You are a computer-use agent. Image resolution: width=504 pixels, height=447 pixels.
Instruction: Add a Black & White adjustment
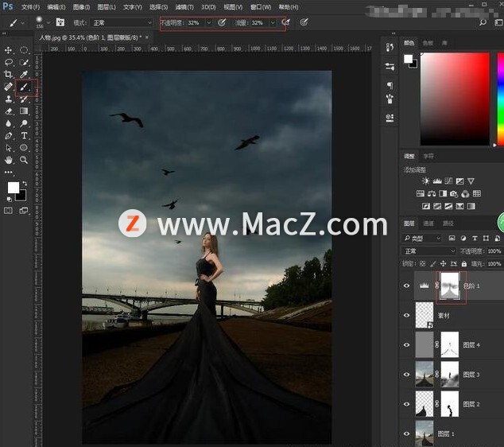click(x=443, y=193)
